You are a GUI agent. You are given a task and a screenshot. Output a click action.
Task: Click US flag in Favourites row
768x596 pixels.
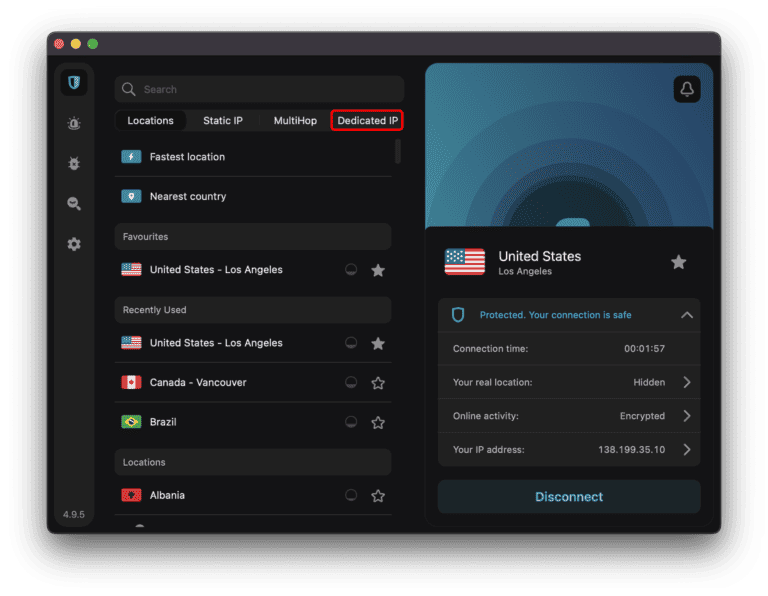coord(131,270)
